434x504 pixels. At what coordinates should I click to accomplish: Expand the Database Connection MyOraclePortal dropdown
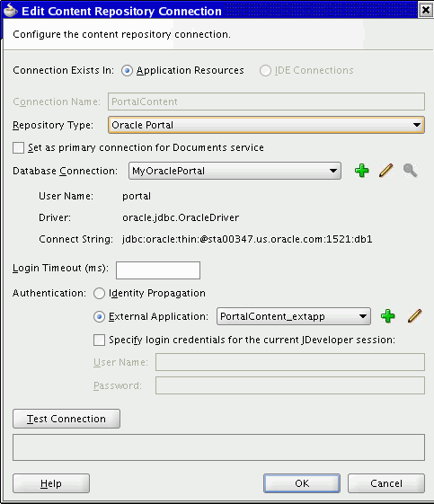point(235,171)
